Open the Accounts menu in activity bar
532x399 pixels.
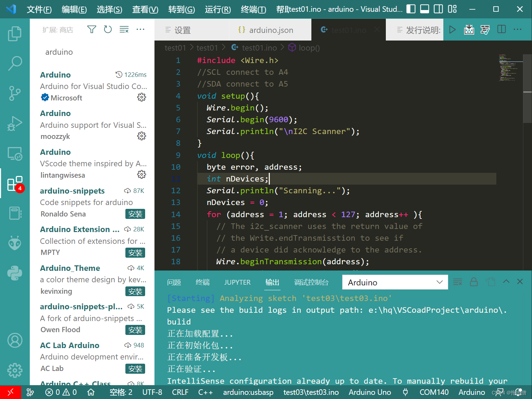click(x=15, y=340)
